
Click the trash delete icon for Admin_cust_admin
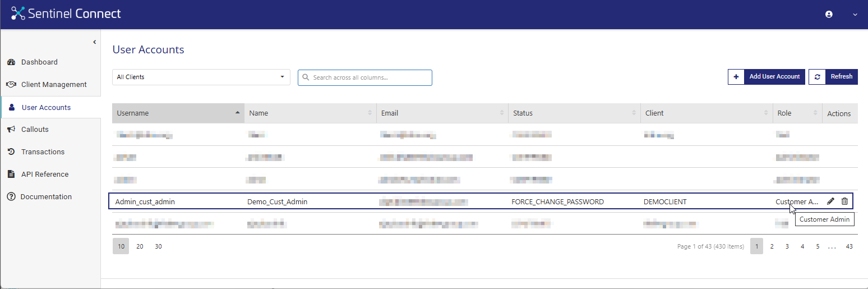point(844,201)
